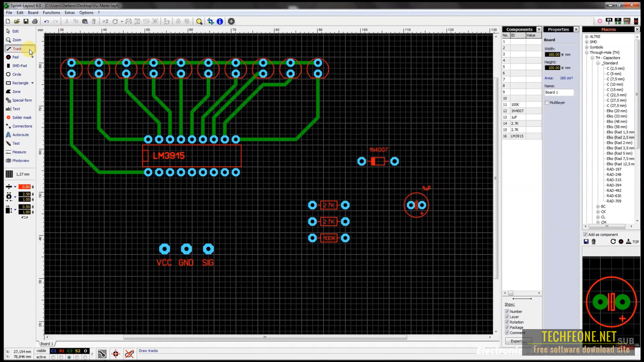Select the Pad tool
The height and width of the screenshot is (362, 644).
(x=15, y=57)
